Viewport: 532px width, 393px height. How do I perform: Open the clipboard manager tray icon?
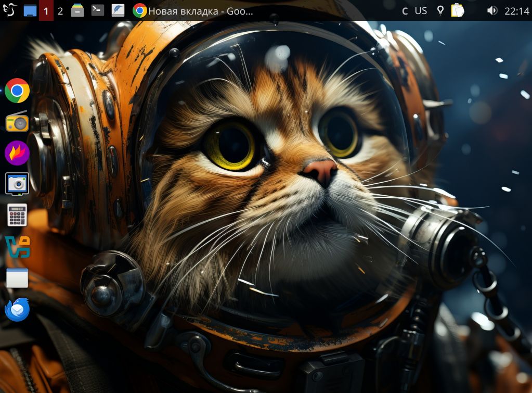tap(457, 10)
